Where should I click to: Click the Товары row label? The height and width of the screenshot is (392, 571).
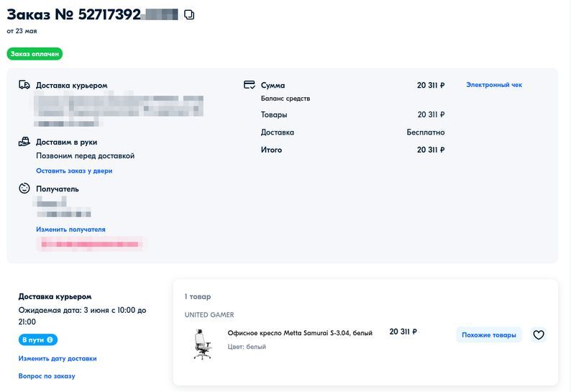click(x=274, y=115)
